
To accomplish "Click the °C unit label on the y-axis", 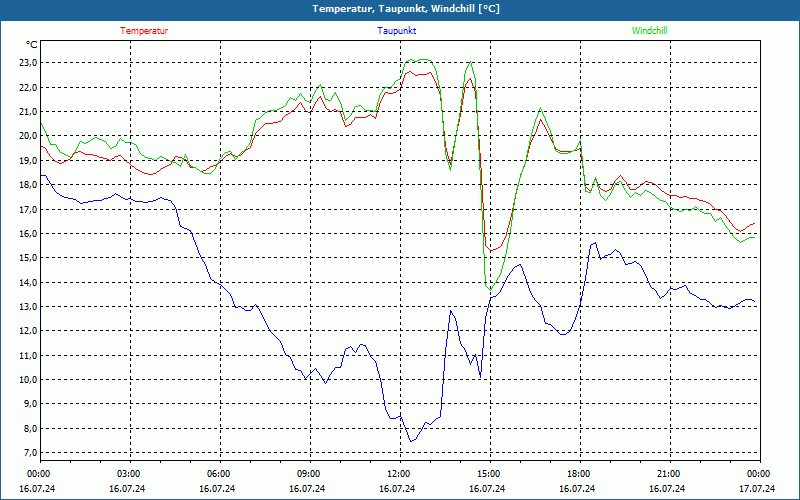I will point(32,45).
